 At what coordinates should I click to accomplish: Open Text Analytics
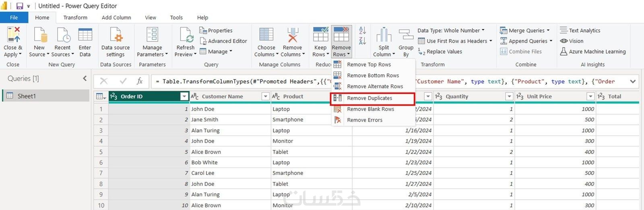[x=580, y=30]
